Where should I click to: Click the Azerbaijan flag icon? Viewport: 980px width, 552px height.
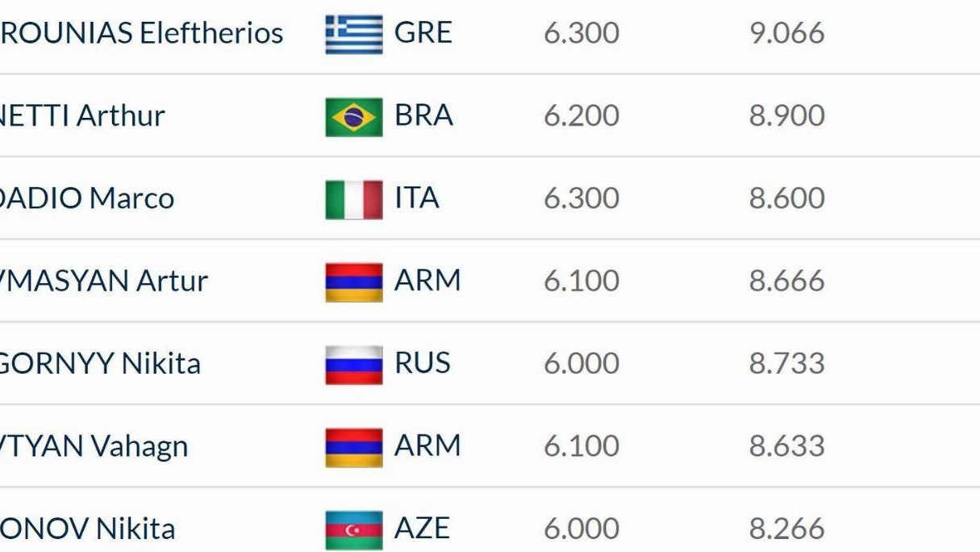[353, 530]
